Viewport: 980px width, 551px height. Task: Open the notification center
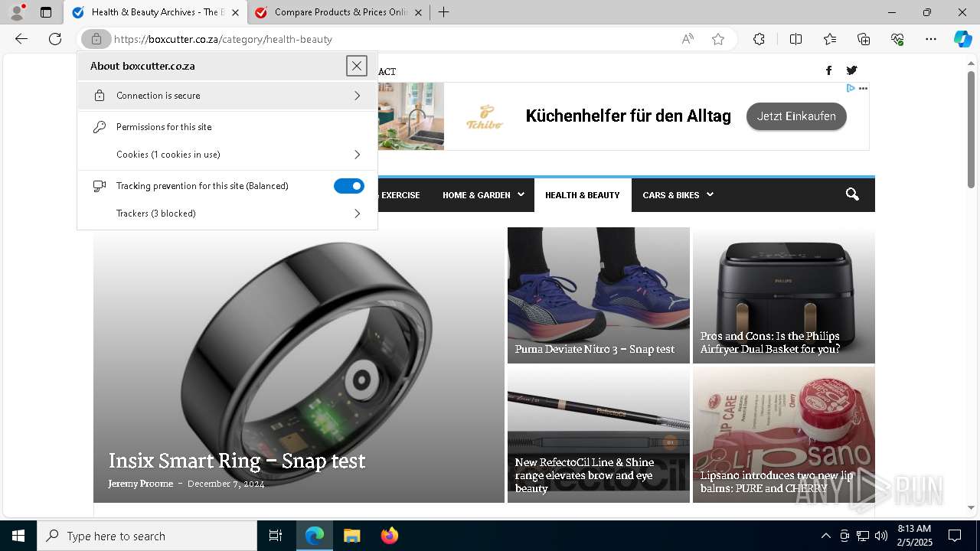point(955,536)
